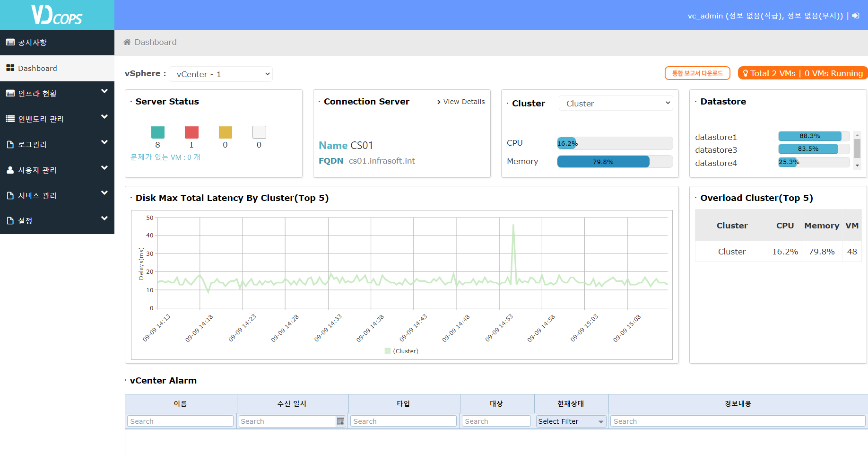Image resolution: width=868 pixels, height=454 pixels.
Task: Click the vc_admin user info text
Action: tap(765, 16)
